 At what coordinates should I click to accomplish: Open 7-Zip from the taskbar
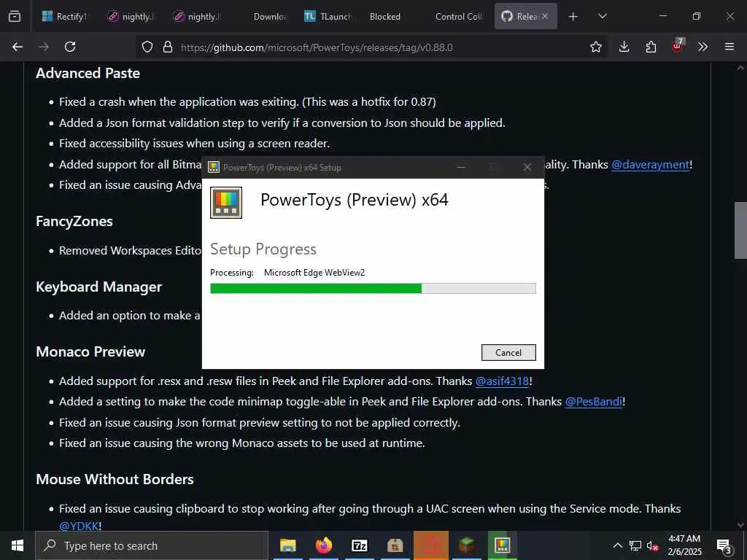click(x=359, y=545)
